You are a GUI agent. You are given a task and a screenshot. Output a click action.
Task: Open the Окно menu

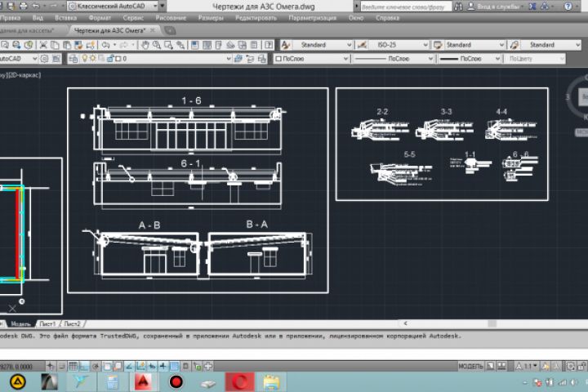[x=356, y=18]
